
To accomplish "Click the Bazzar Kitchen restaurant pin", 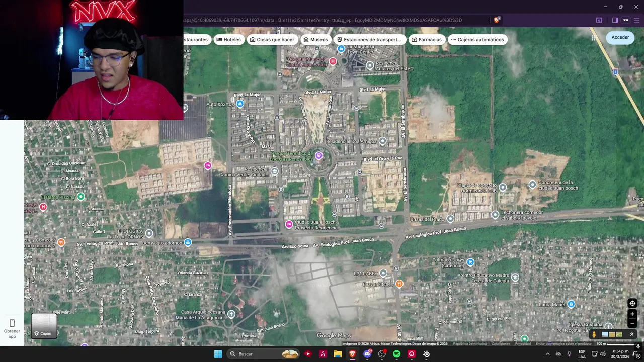I will pyautogui.click(x=399, y=284).
